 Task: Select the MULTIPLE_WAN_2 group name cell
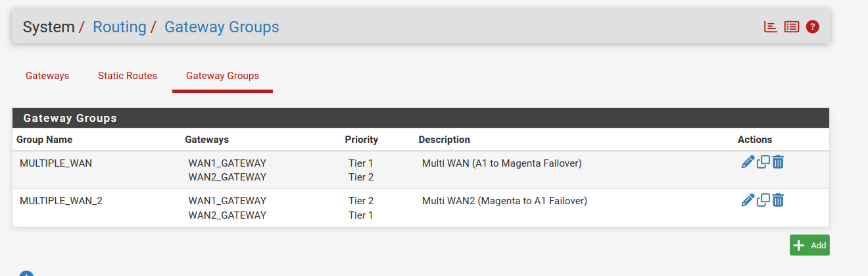click(61, 201)
